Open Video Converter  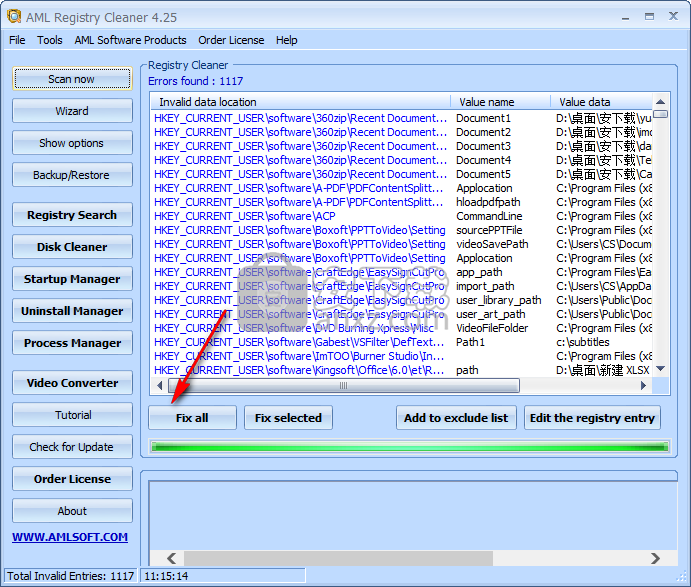pyautogui.click(x=72, y=383)
